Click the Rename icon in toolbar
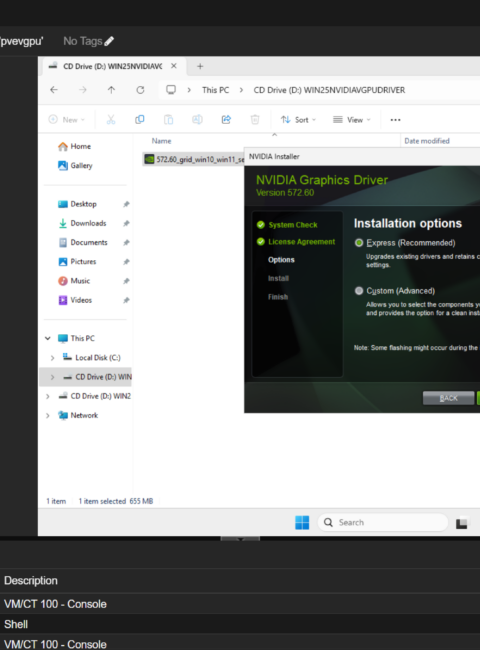 tap(197, 120)
